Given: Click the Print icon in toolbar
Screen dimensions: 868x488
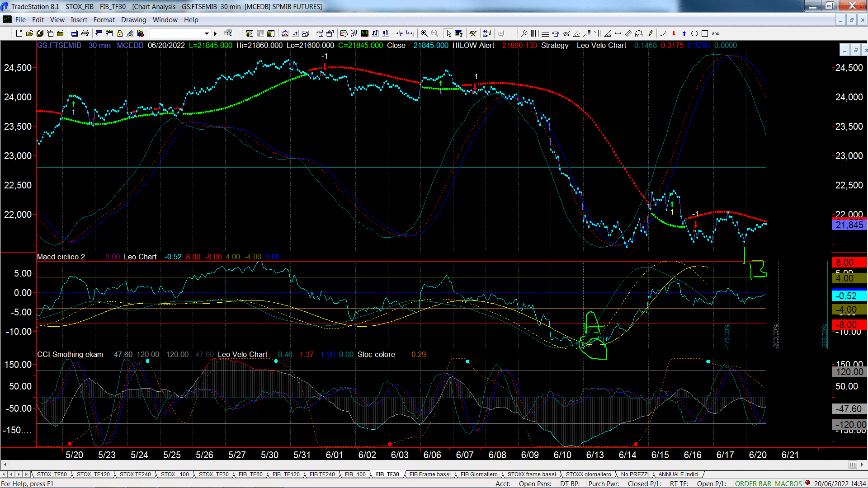Looking at the screenshot, I should (x=85, y=33).
